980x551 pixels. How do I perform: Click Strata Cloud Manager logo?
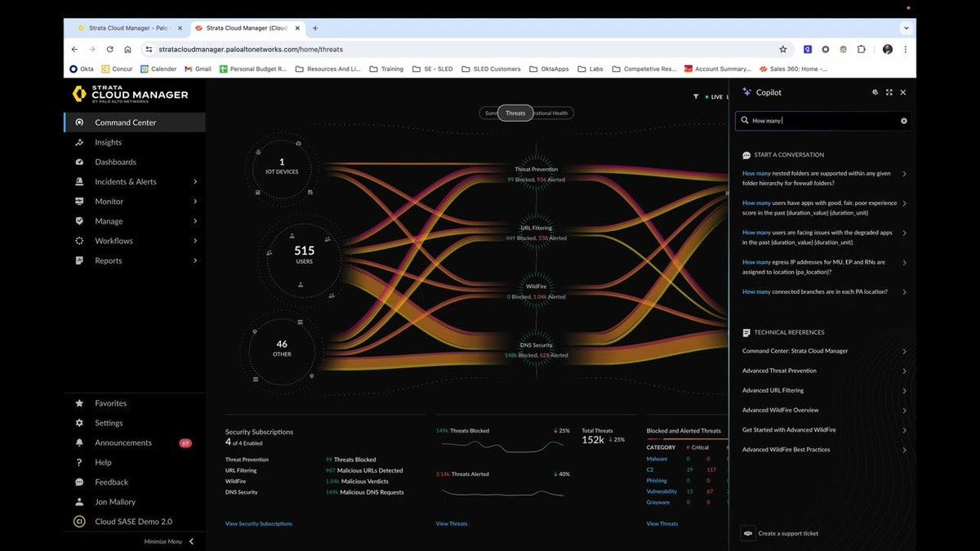(x=131, y=95)
